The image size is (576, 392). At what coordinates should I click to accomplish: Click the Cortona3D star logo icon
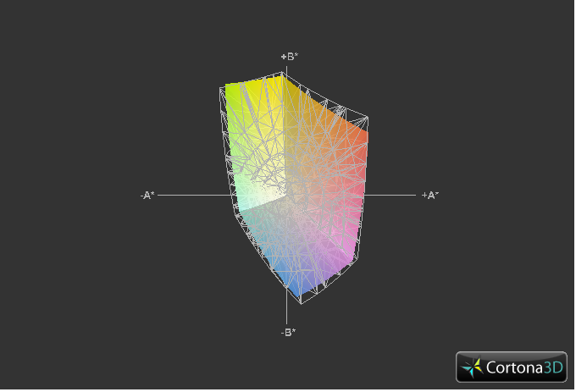473,367
